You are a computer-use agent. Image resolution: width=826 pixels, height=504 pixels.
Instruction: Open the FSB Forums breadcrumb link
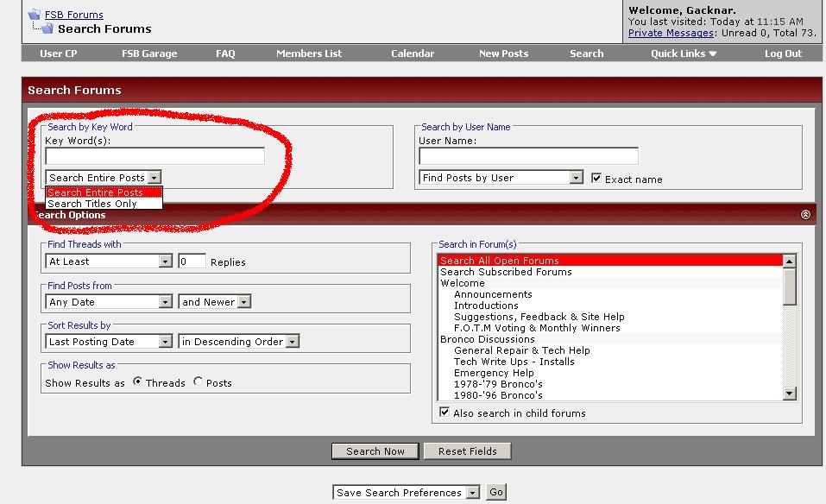73,15
